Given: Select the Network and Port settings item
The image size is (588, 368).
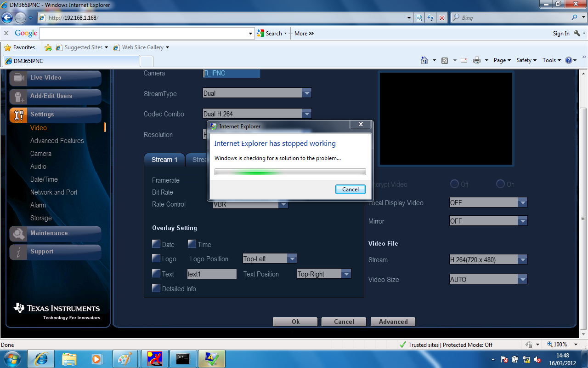Looking at the screenshot, I should coord(54,192).
